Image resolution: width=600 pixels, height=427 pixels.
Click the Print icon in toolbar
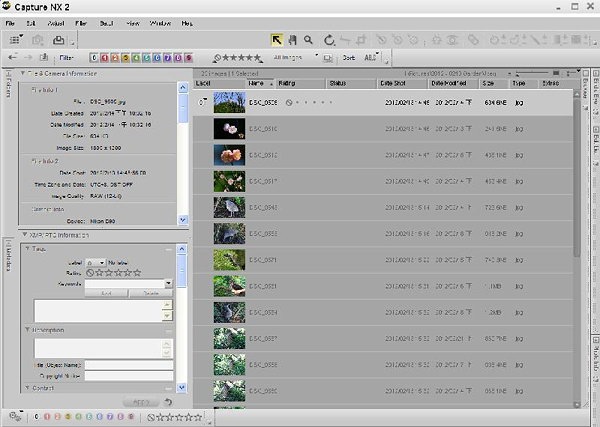(59, 40)
